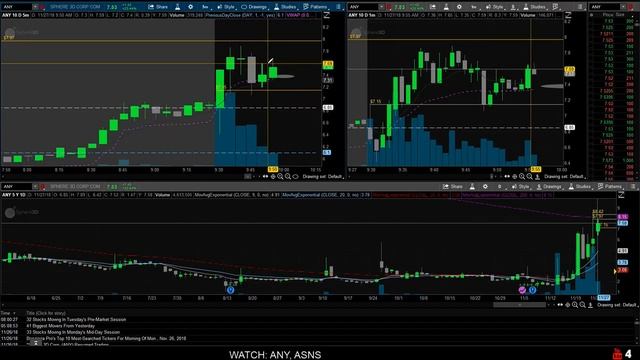This screenshot has height=360, width=640.
Task: Click Price column header in Level II panel
Action: tap(608, 15)
